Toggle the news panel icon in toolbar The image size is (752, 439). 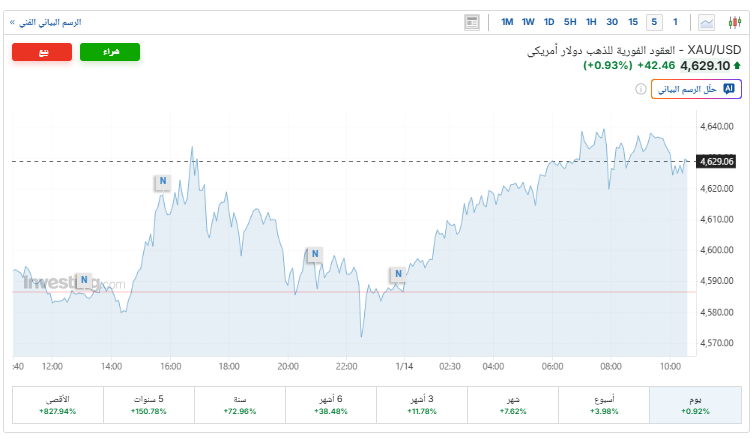(472, 22)
